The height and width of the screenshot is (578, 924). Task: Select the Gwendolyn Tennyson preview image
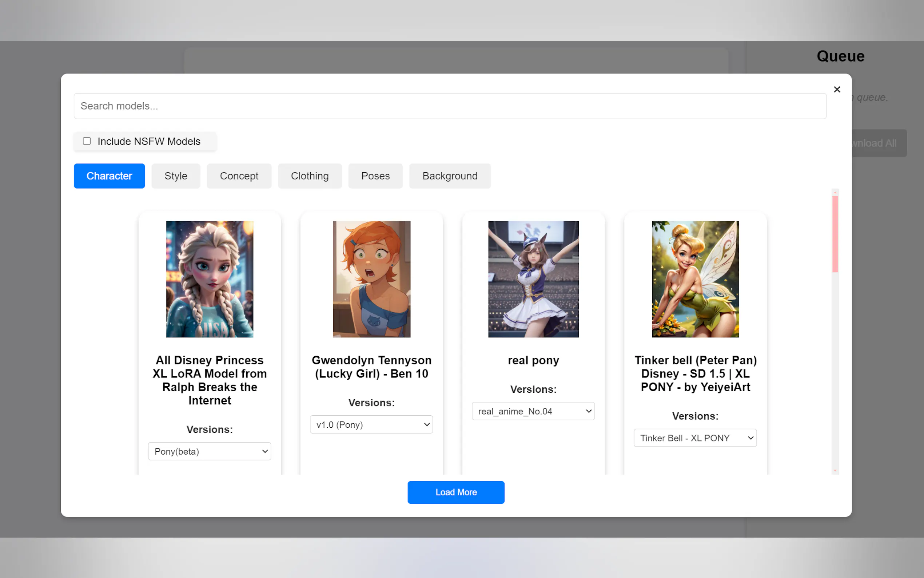point(371,279)
